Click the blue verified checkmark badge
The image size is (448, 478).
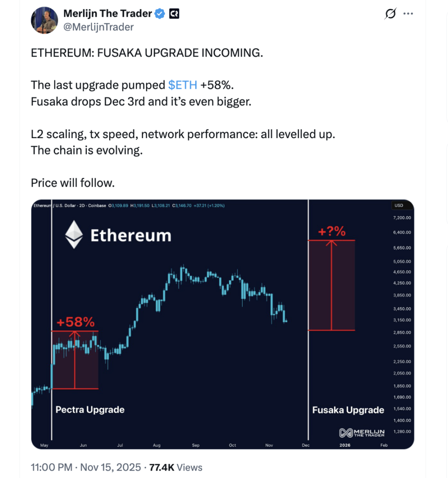click(x=160, y=14)
